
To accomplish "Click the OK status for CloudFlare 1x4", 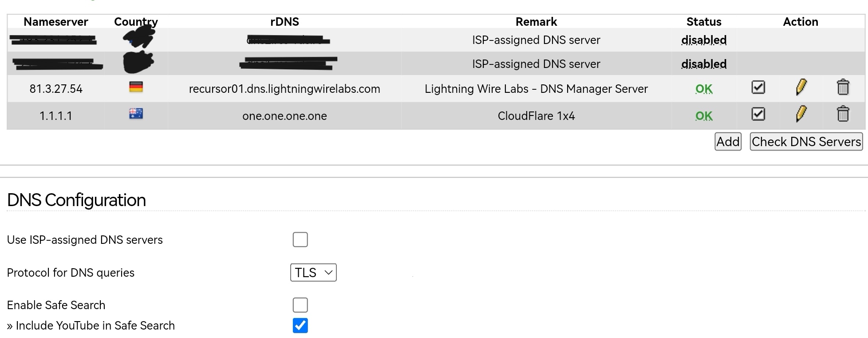I will [x=704, y=116].
